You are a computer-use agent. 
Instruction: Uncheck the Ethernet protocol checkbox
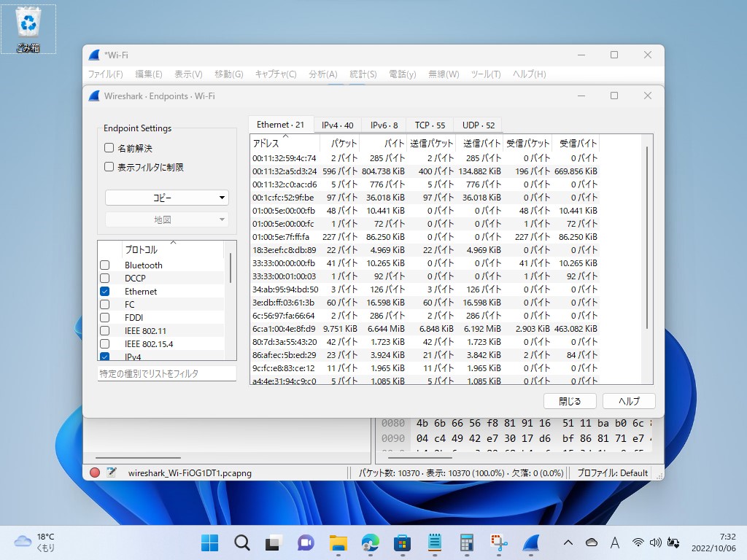tap(105, 292)
